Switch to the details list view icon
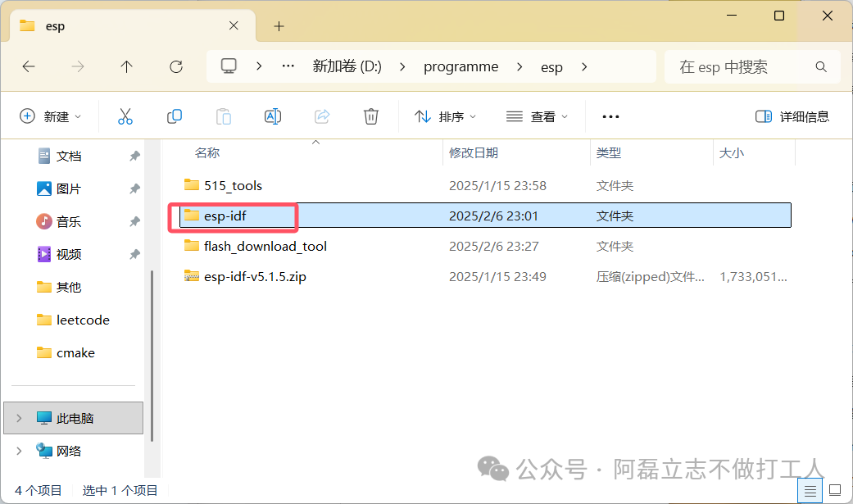 point(810,491)
